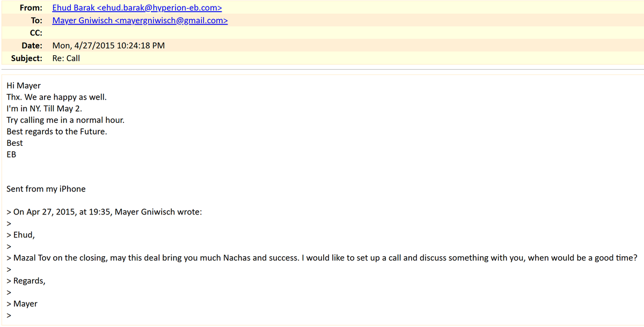Click "Try calling me in a normal hour."
The height and width of the screenshot is (327, 644).
(x=65, y=120)
